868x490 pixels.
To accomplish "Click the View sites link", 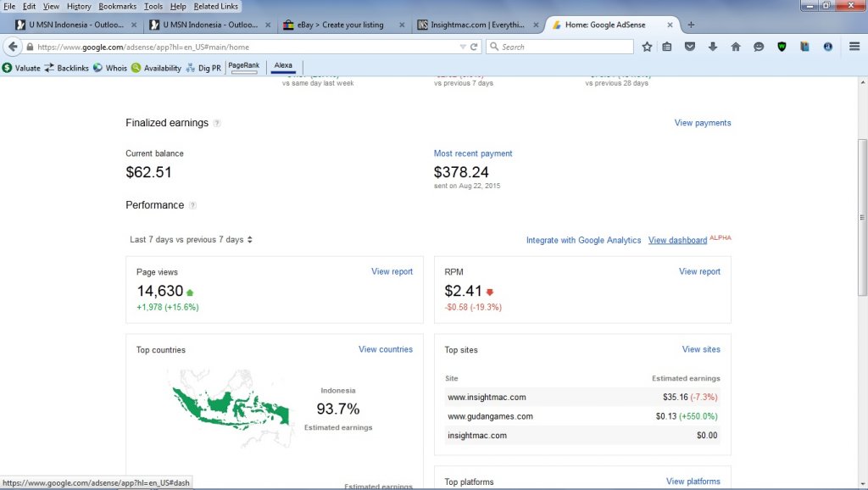I will click(x=701, y=349).
